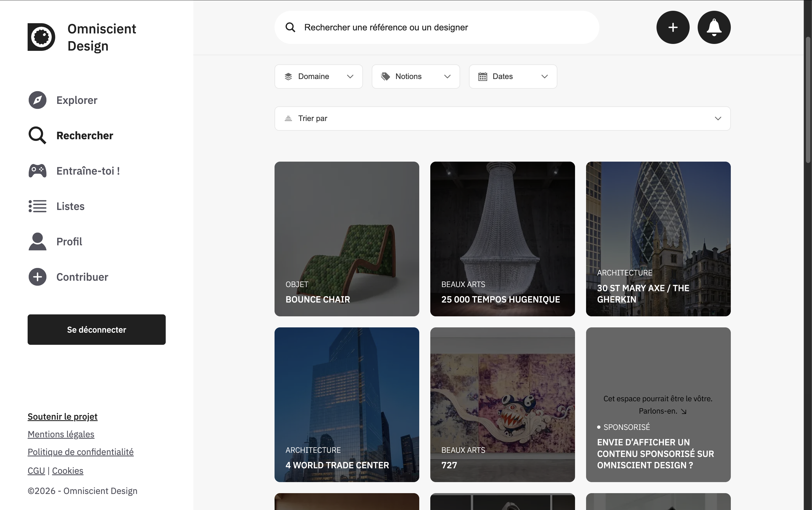Open the 30 St Mary Axe Gherkin card
Screen dimensions: 812x510
click(658, 239)
